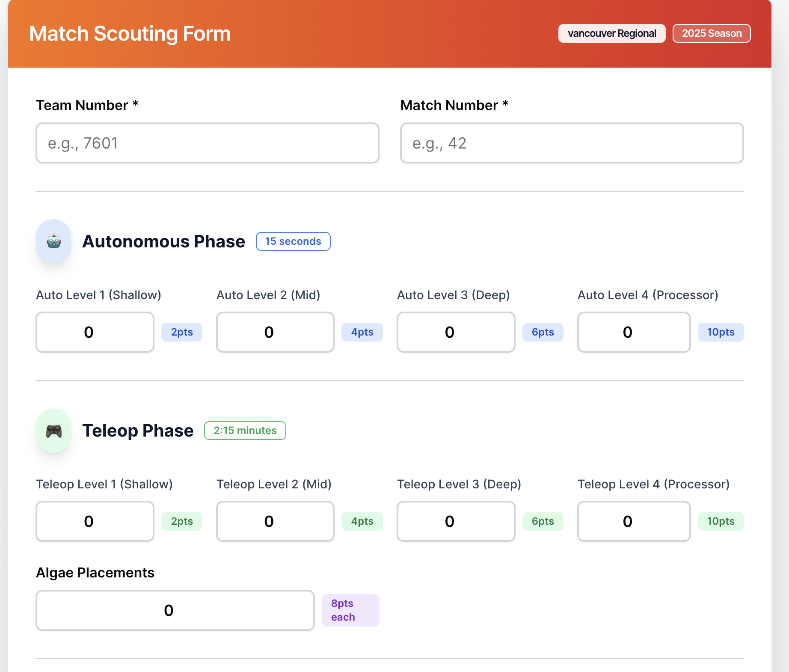Viewport: 789px width, 672px height.
Task: Select the Teleop Level 2 (Mid) field
Action: pyautogui.click(x=275, y=521)
